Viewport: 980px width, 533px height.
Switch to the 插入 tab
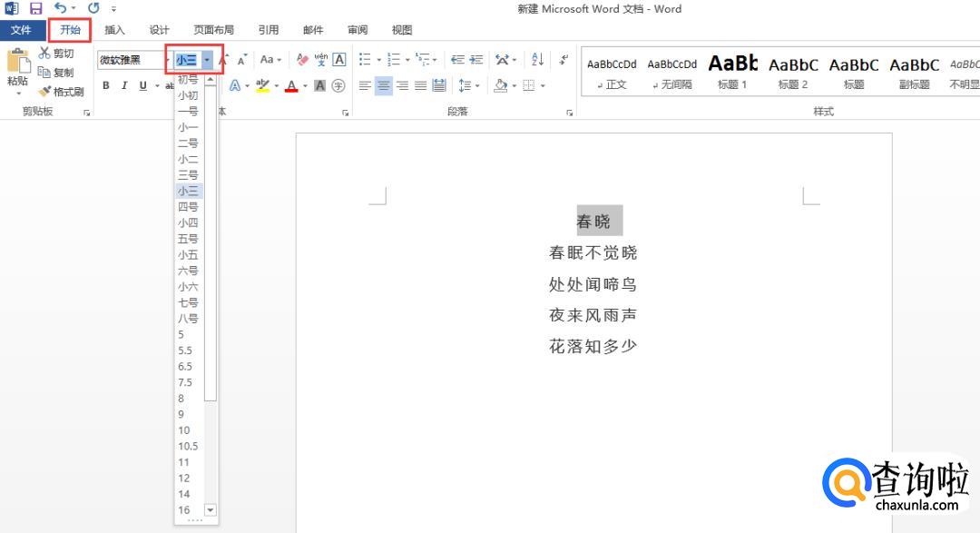tap(114, 30)
